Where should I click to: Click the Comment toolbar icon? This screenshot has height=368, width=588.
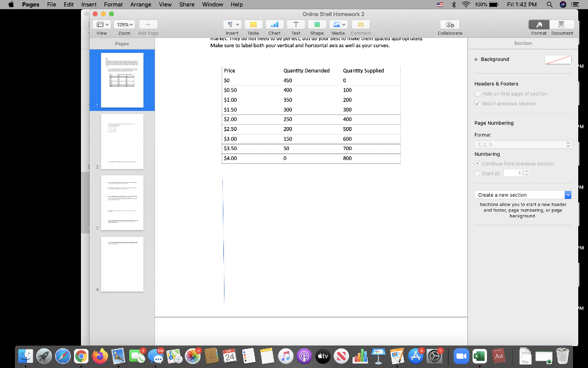360,24
